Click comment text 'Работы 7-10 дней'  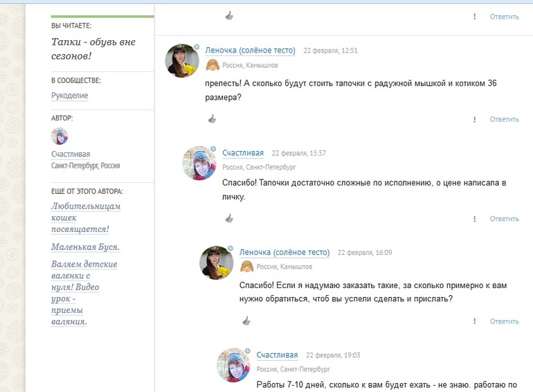click(x=387, y=385)
